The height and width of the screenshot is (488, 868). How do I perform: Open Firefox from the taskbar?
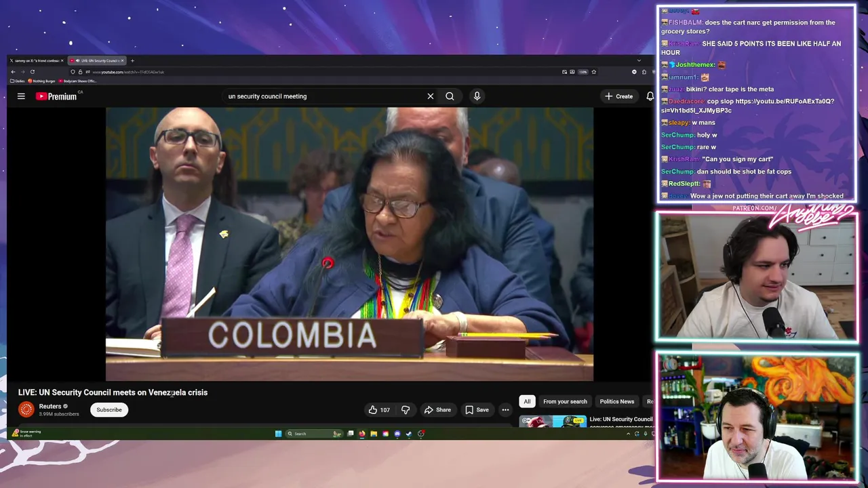click(362, 434)
